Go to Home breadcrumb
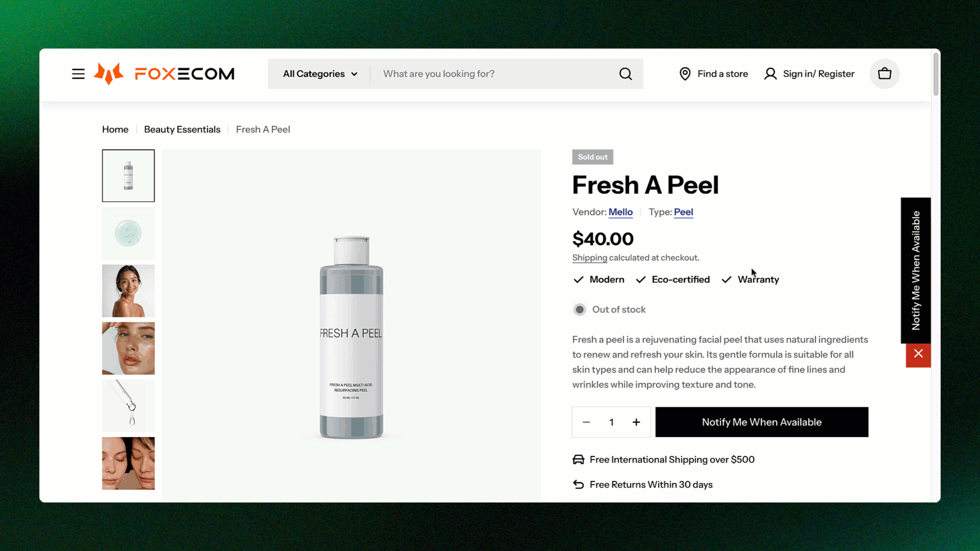The image size is (980, 551). click(x=115, y=130)
